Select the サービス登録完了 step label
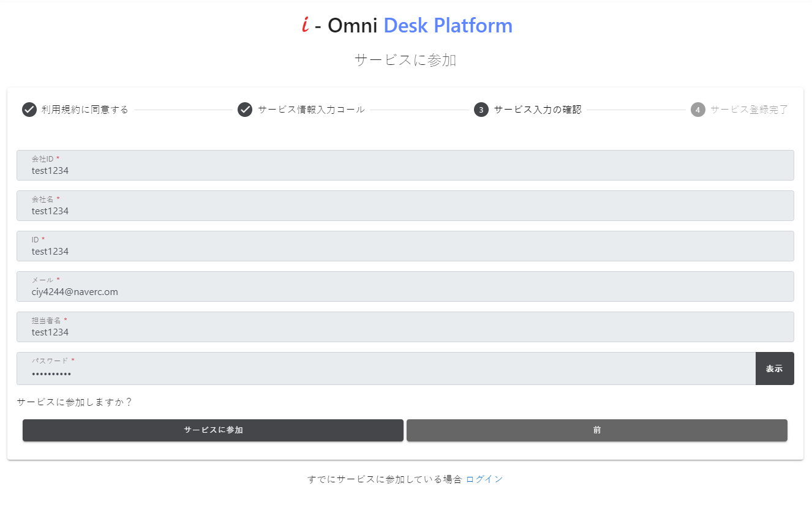 [750, 110]
